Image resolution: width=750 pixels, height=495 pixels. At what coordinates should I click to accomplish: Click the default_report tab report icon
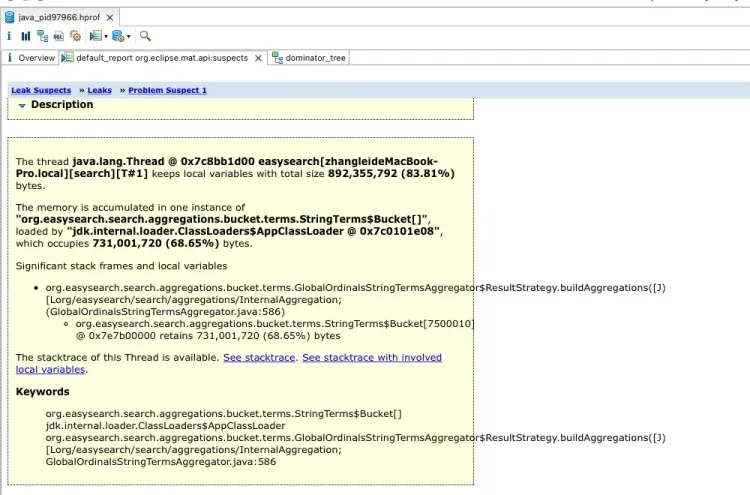point(67,58)
